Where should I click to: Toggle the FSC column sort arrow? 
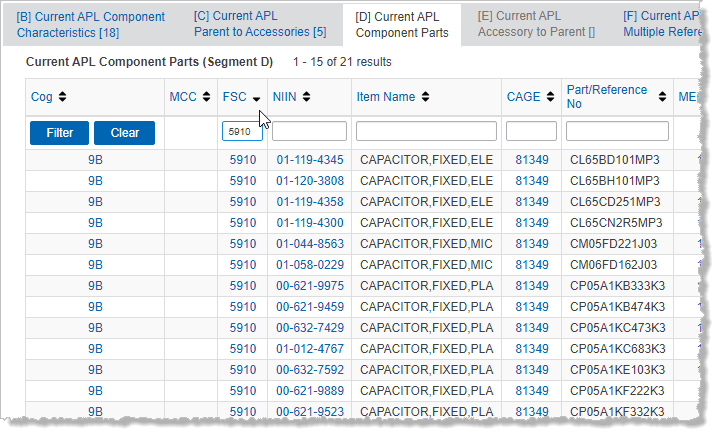256,99
